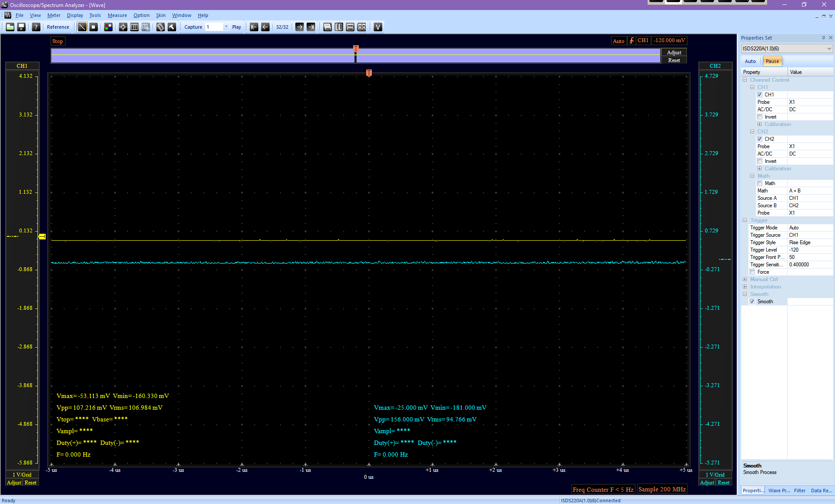The width and height of the screenshot is (835, 504).
Task: Switch to the Wave Pr... tab
Action: tap(779, 491)
